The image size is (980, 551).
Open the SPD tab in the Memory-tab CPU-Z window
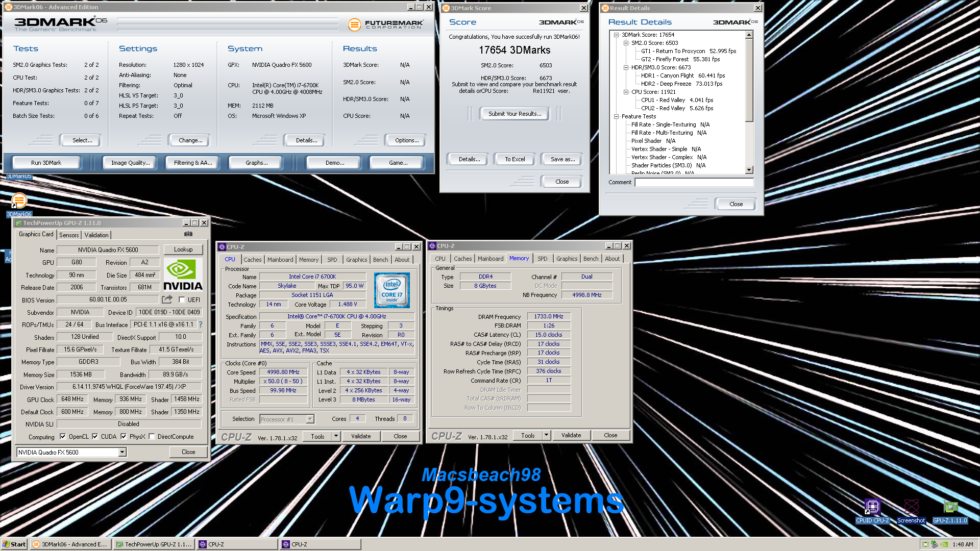click(x=543, y=259)
